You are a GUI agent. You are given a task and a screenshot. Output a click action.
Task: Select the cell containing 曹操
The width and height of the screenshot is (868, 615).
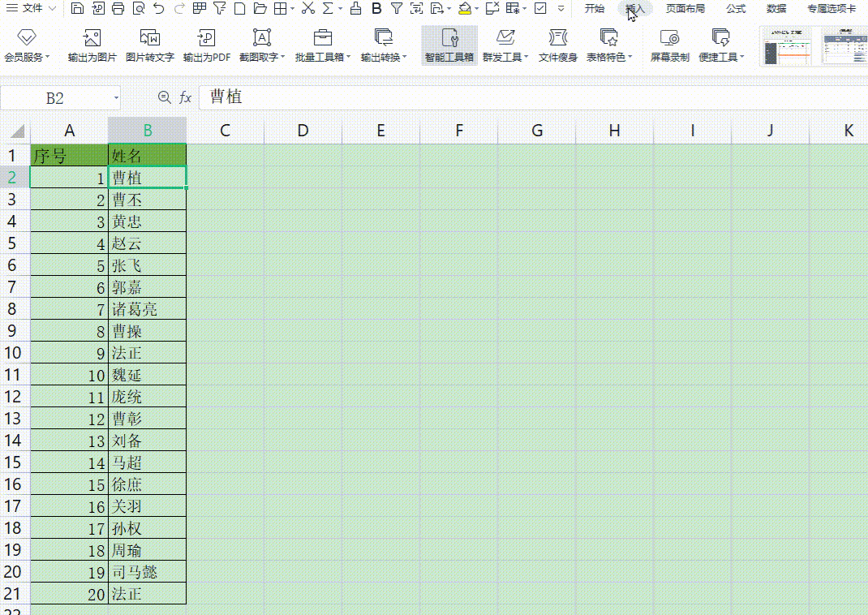148,331
